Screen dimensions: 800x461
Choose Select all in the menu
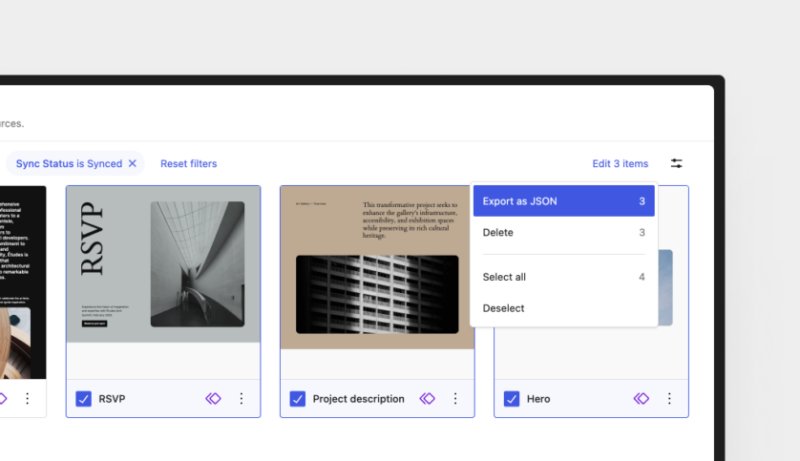[564, 277]
